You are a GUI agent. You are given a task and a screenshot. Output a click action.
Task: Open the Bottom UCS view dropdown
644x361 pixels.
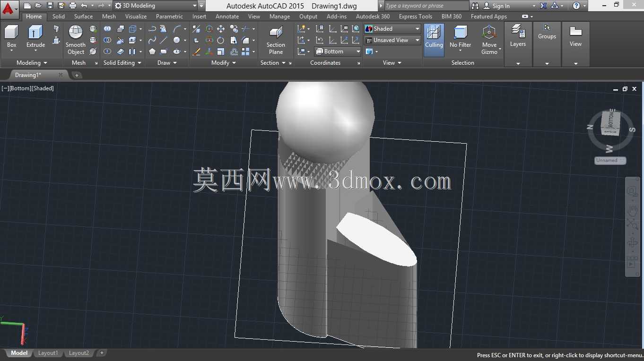point(338,52)
